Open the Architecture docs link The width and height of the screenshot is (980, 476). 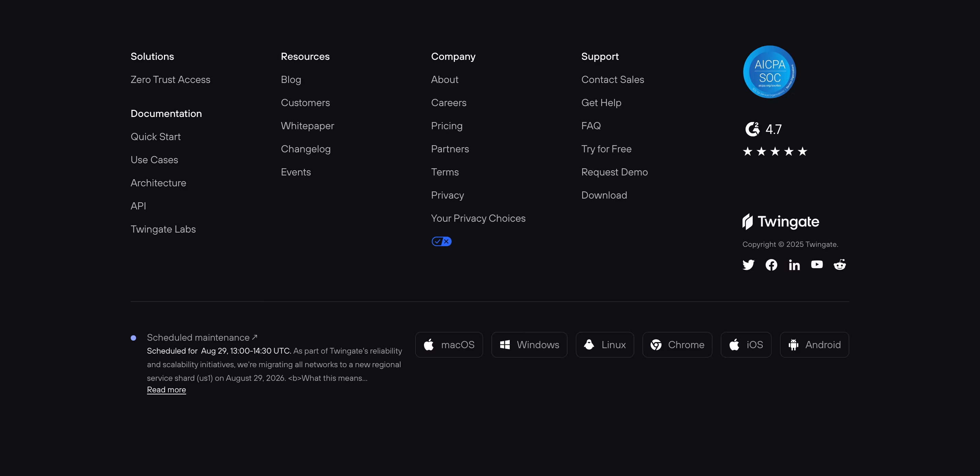pyautogui.click(x=158, y=183)
